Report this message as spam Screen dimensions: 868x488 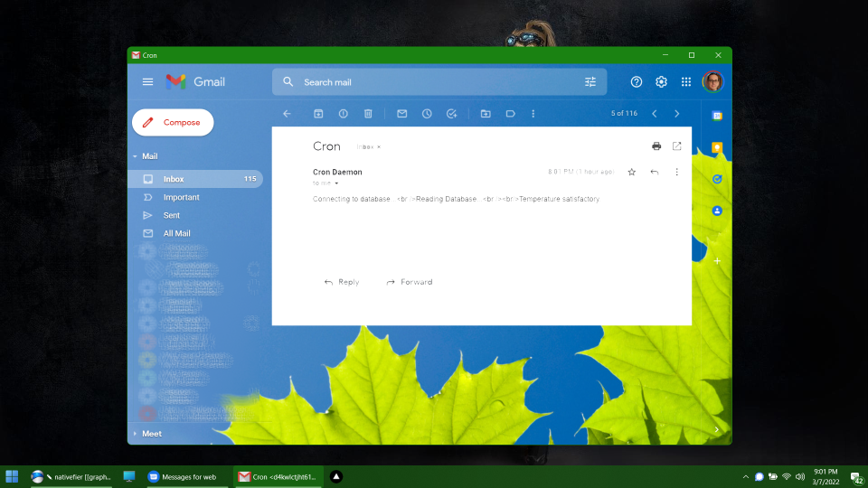[x=344, y=114]
